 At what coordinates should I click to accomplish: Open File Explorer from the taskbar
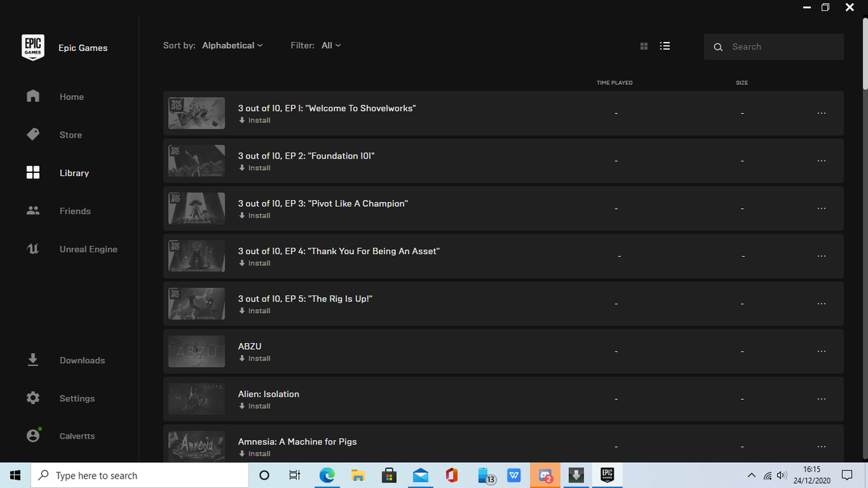[357, 475]
